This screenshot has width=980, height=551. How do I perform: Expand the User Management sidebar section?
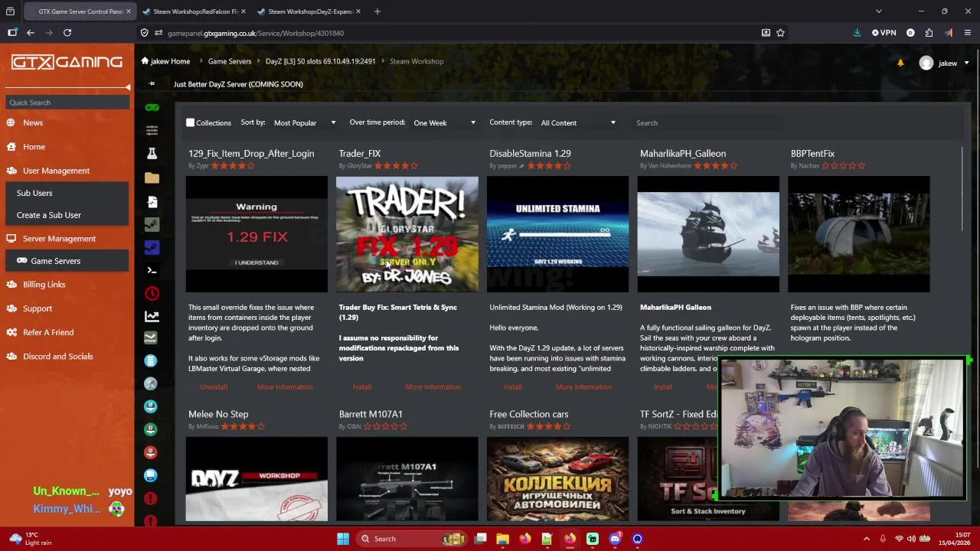[x=56, y=171]
